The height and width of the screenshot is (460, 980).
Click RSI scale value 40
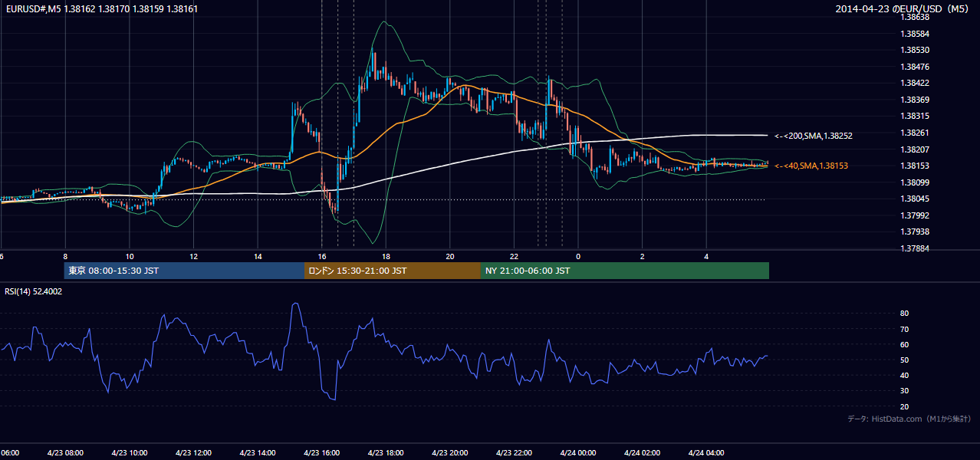pyautogui.click(x=904, y=375)
